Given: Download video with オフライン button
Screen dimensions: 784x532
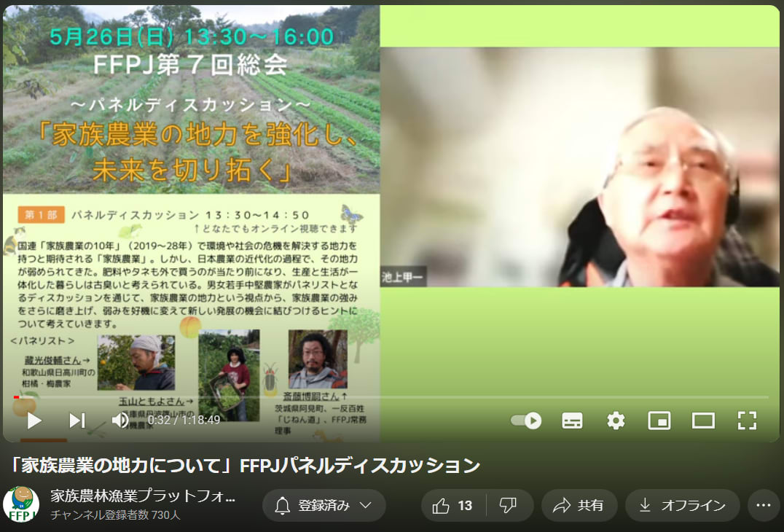Looking at the screenshot, I should pyautogui.click(x=683, y=506).
